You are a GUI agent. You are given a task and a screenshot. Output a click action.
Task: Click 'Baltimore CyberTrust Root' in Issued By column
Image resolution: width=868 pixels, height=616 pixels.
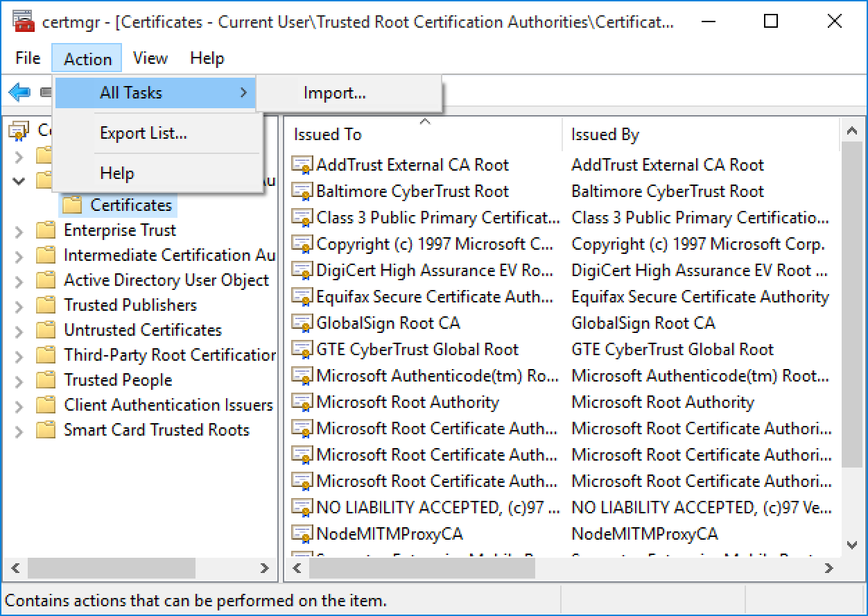pos(668,191)
